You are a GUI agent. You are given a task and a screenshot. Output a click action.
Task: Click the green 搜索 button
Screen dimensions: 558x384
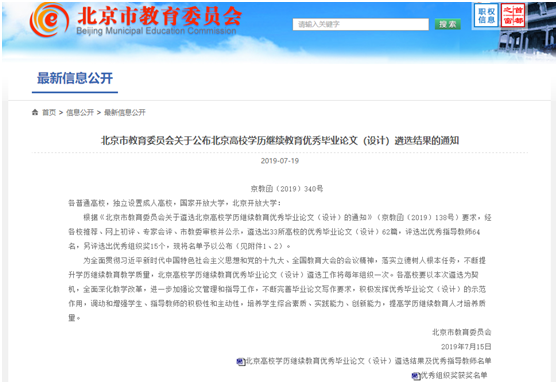pyautogui.click(x=447, y=24)
